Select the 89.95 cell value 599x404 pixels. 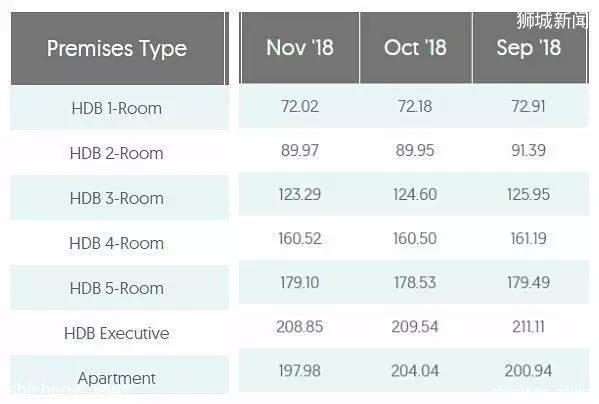tap(415, 150)
